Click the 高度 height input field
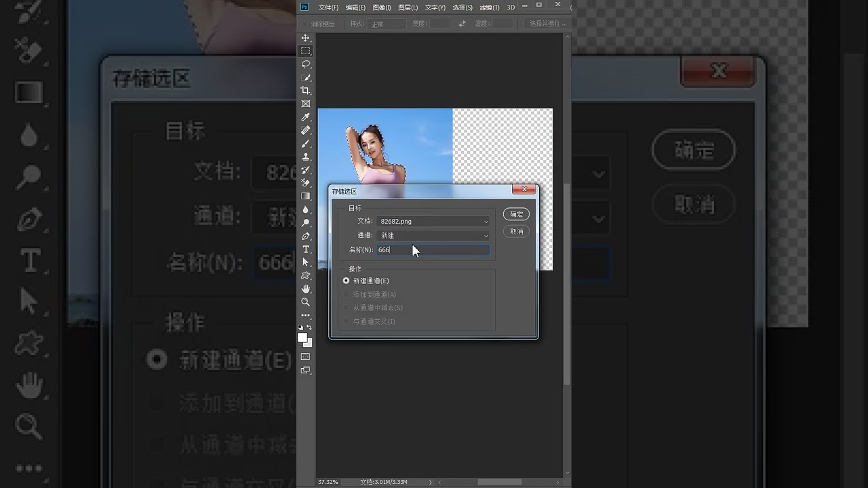Screen dimensions: 868x488 click(502, 24)
